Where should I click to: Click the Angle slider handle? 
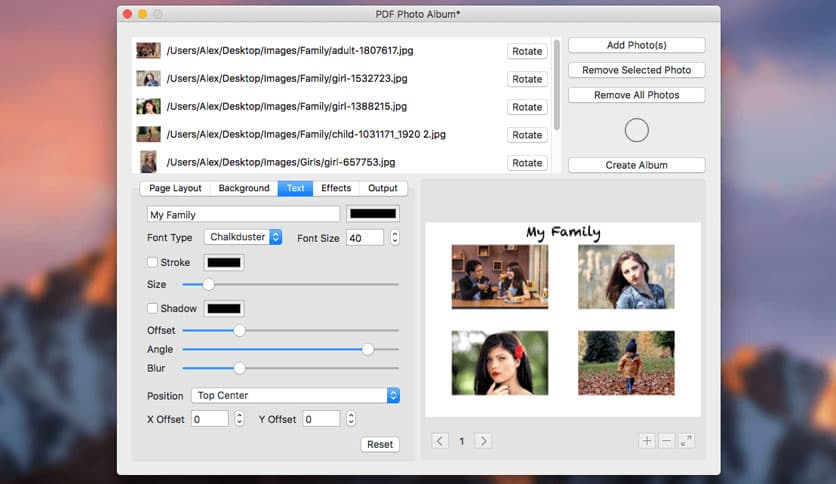click(368, 349)
